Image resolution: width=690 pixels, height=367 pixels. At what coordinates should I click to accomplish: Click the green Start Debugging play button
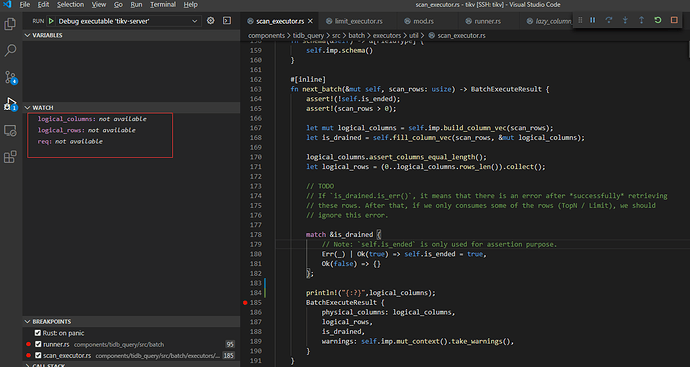point(51,21)
